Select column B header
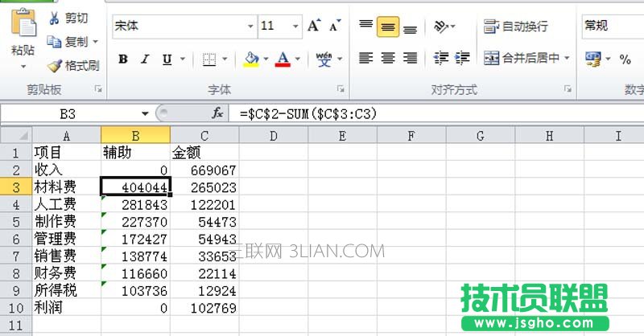 135,135
